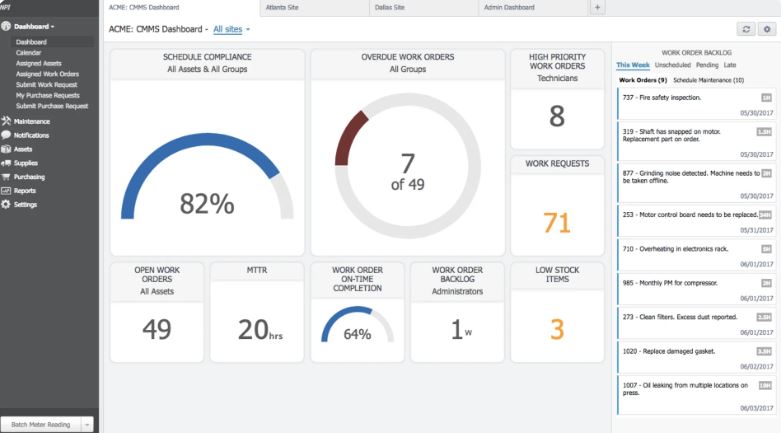Click time badge on work order 1007

pyautogui.click(x=765, y=385)
